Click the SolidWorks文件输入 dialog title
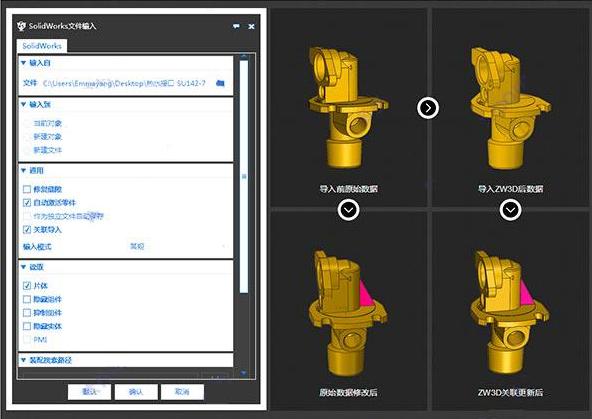Viewport: 592px width, 419px height. tap(62, 26)
